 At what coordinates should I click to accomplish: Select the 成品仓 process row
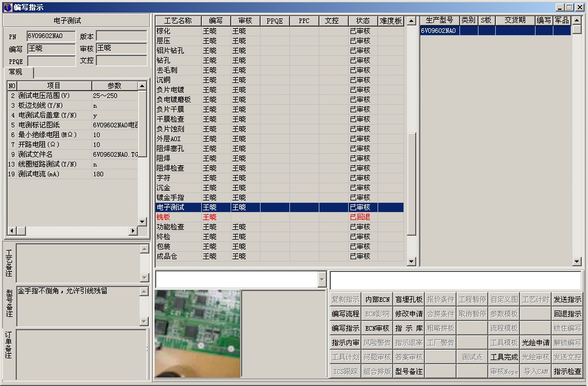pyautogui.click(x=280, y=256)
